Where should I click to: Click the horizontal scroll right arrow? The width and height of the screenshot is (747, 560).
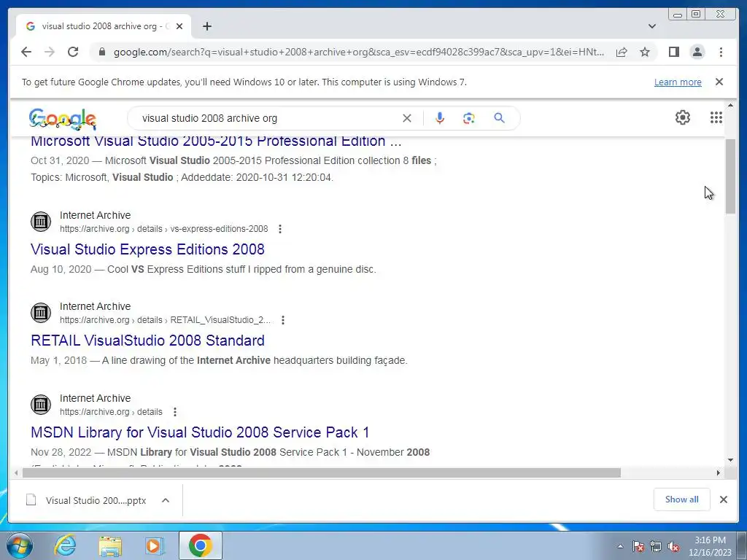(719, 472)
